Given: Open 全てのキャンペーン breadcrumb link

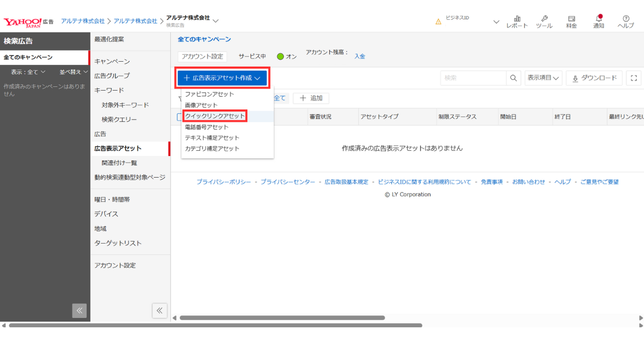Looking at the screenshot, I should 204,39.
